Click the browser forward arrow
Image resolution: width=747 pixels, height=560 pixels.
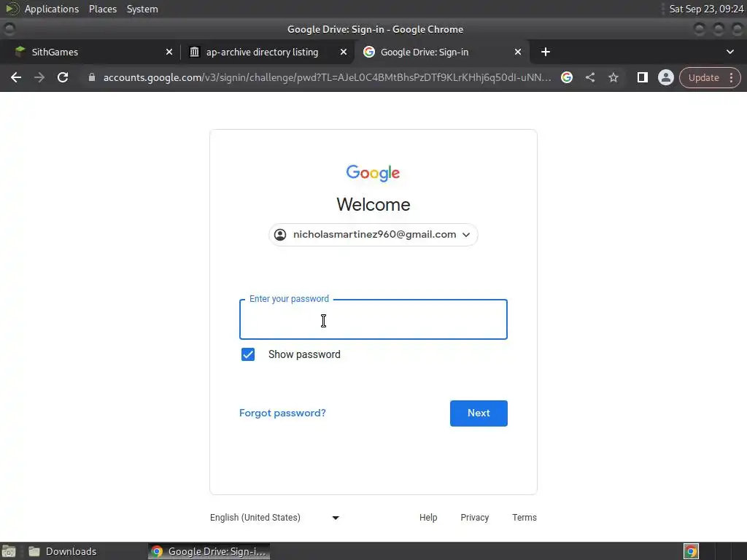click(39, 77)
